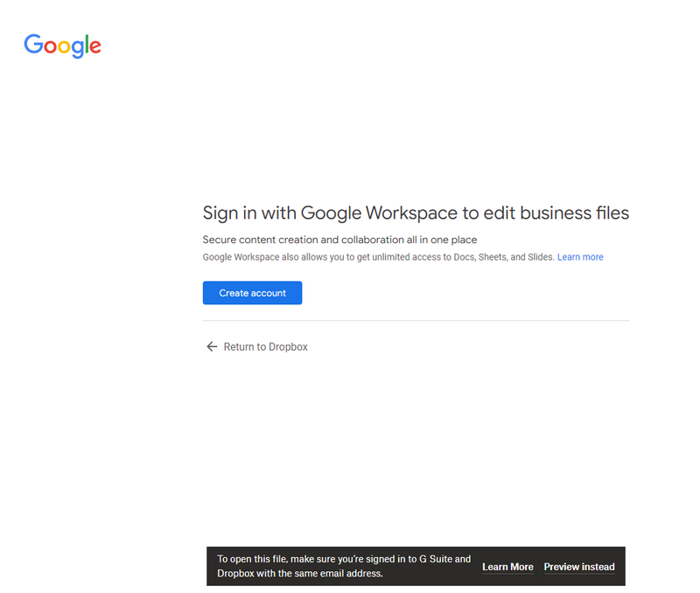Image resolution: width=700 pixels, height=593 pixels.
Task: Open Learn more about Docs, Sheets, and Slides
Action: pos(580,256)
